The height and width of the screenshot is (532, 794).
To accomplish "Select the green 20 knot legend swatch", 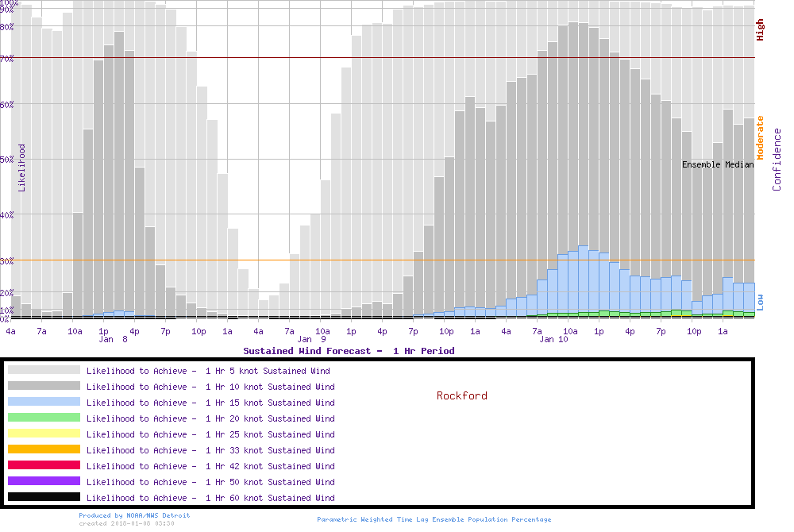I will [x=44, y=418].
